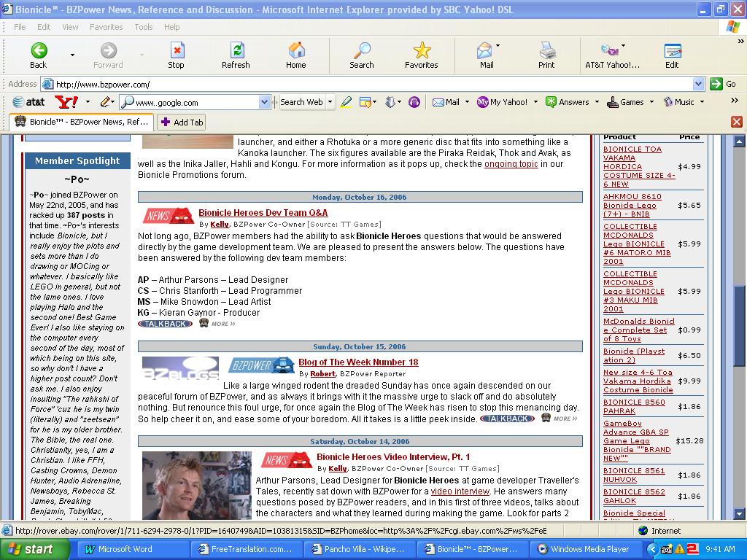
Task: Go back using the Back button
Action: [39, 55]
